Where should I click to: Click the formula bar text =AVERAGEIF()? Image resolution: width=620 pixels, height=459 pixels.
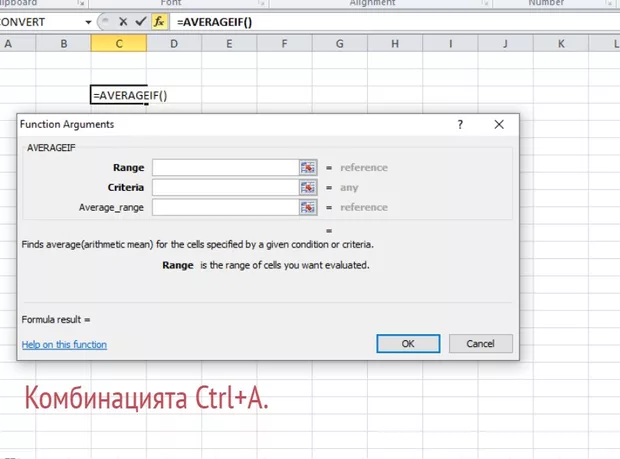pos(217,21)
